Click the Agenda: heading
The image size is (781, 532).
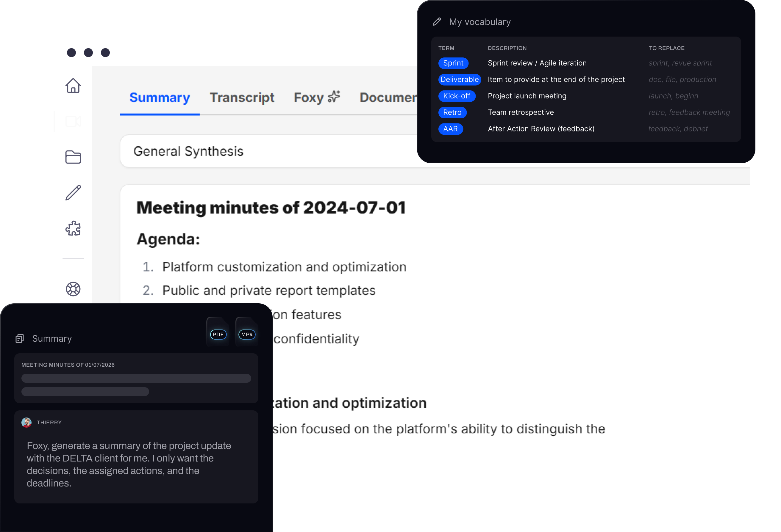tap(168, 239)
